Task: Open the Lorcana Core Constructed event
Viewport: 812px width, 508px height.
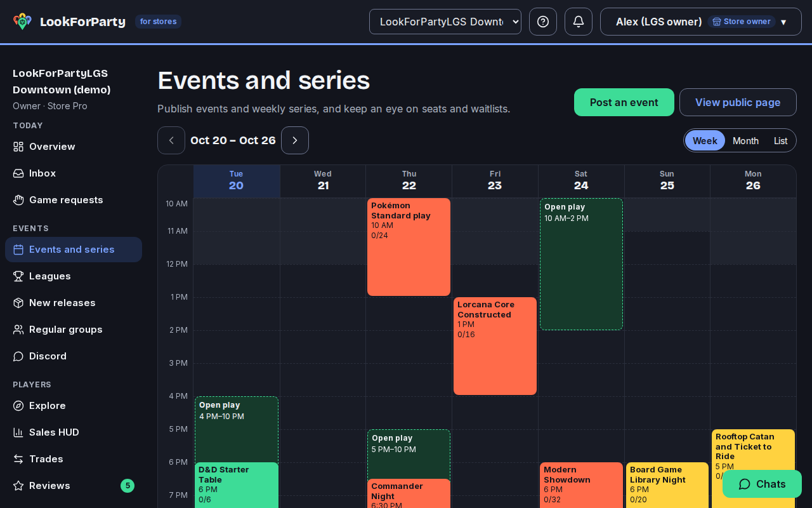Action: [x=495, y=346]
